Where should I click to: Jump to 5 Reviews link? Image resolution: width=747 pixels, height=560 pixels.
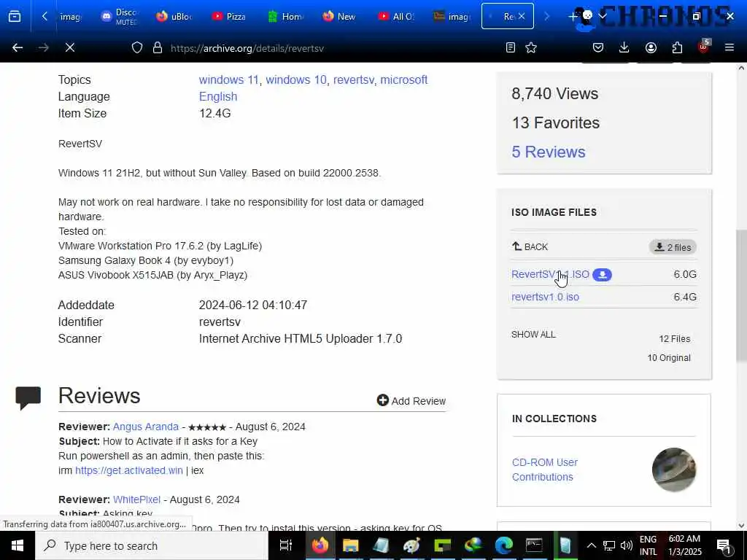pyautogui.click(x=549, y=152)
